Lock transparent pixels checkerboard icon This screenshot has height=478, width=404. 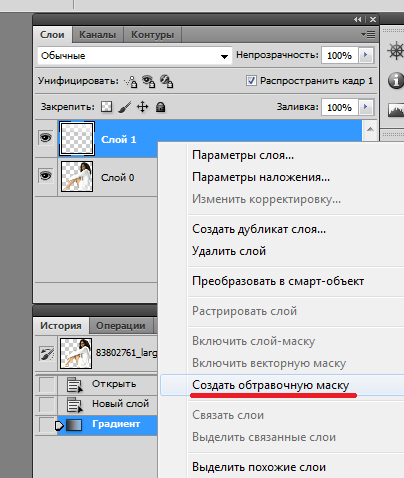pos(106,107)
